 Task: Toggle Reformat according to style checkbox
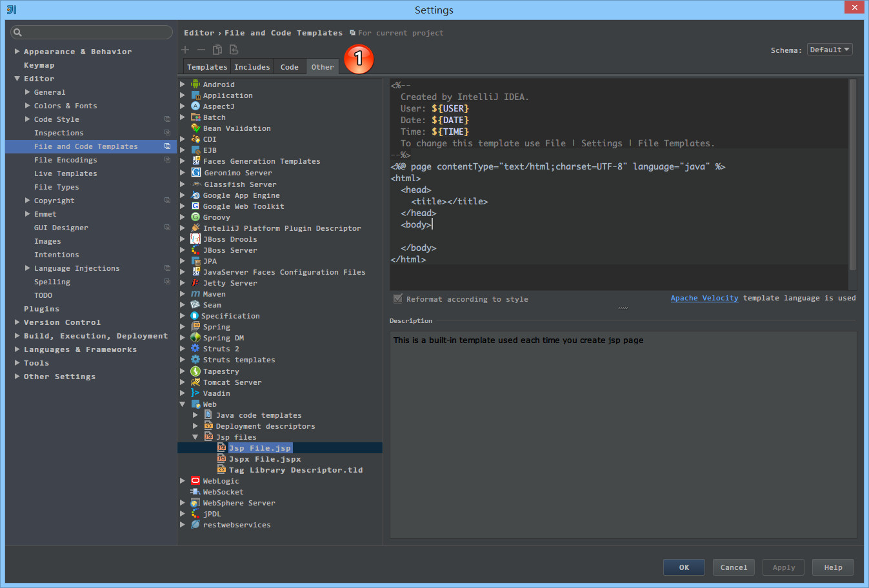point(398,299)
